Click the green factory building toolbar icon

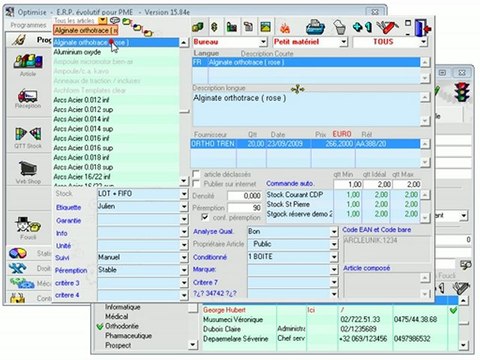[x=232, y=27]
